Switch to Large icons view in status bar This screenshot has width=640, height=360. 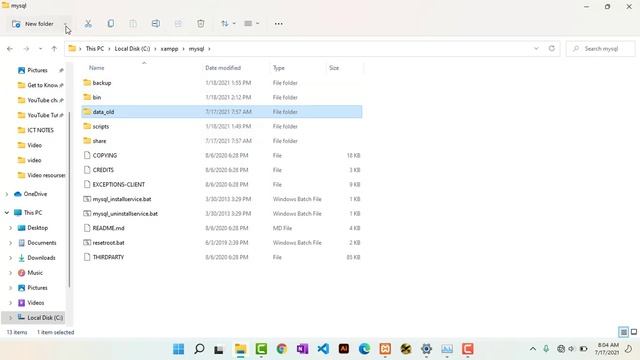[634, 332]
